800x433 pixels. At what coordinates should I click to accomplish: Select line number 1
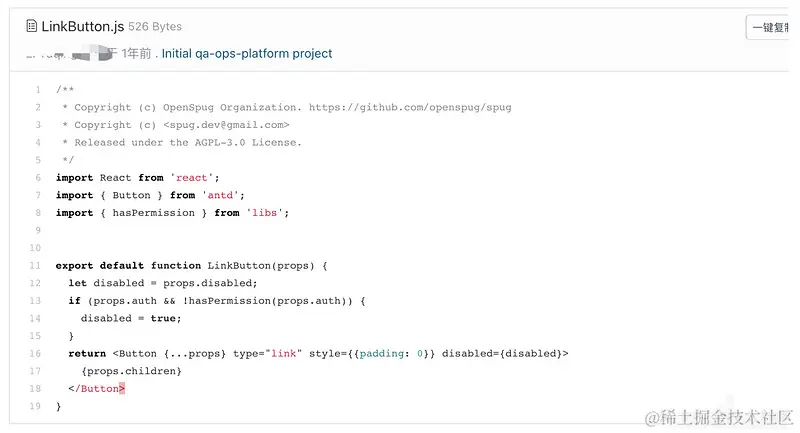(x=38, y=90)
